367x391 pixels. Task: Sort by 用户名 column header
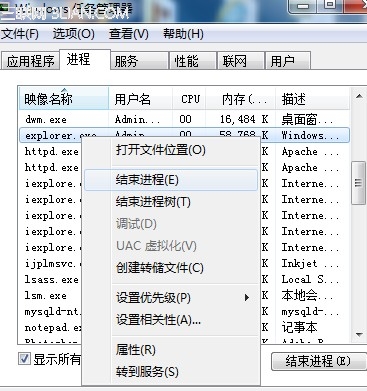(x=140, y=99)
